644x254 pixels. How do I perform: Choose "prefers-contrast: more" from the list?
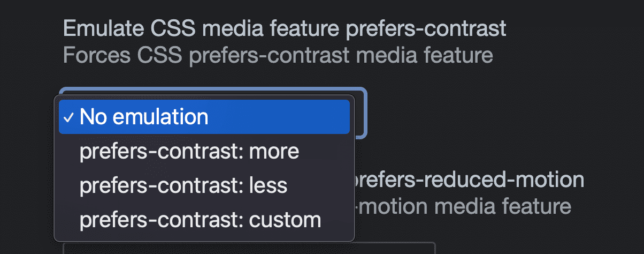point(189,152)
